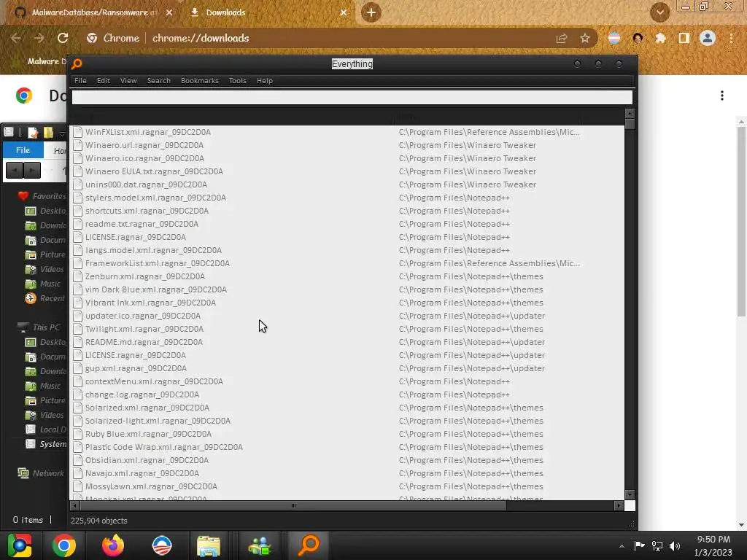Viewport: 747px width, 560px height.
Task: Select file Twilight.xml.ragnar_09DC2D0A
Action: 144,329
